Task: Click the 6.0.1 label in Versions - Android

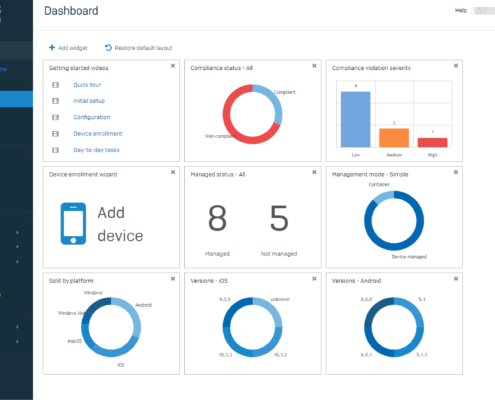Action: (366, 355)
